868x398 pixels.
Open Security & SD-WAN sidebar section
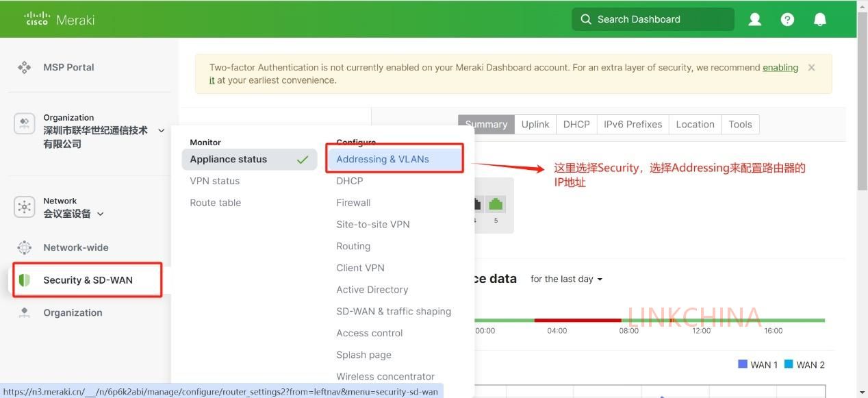pyautogui.click(x=88, y=280)
